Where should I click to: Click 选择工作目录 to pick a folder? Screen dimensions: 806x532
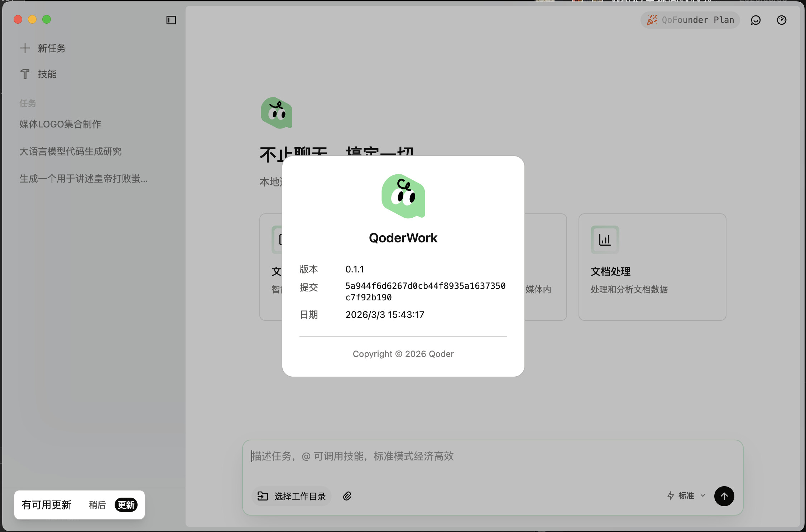click(292, 496)
